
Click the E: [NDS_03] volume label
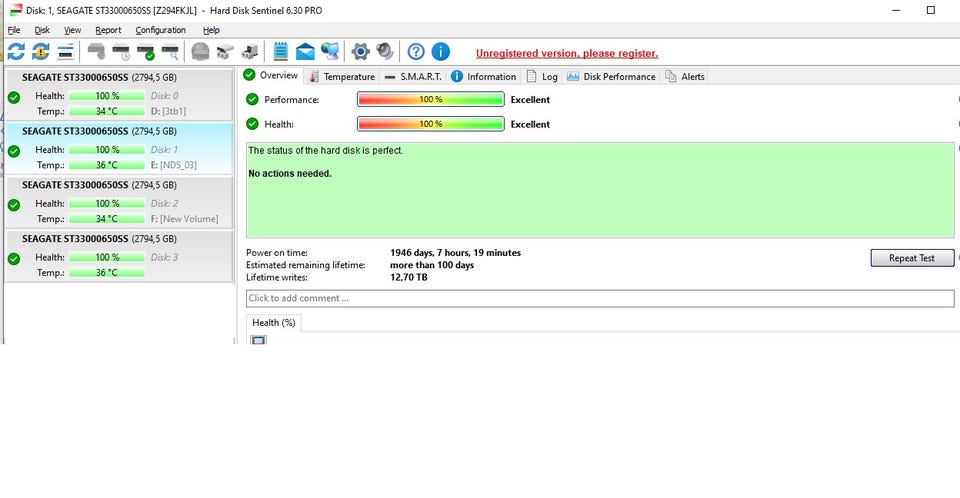point(174,165)
